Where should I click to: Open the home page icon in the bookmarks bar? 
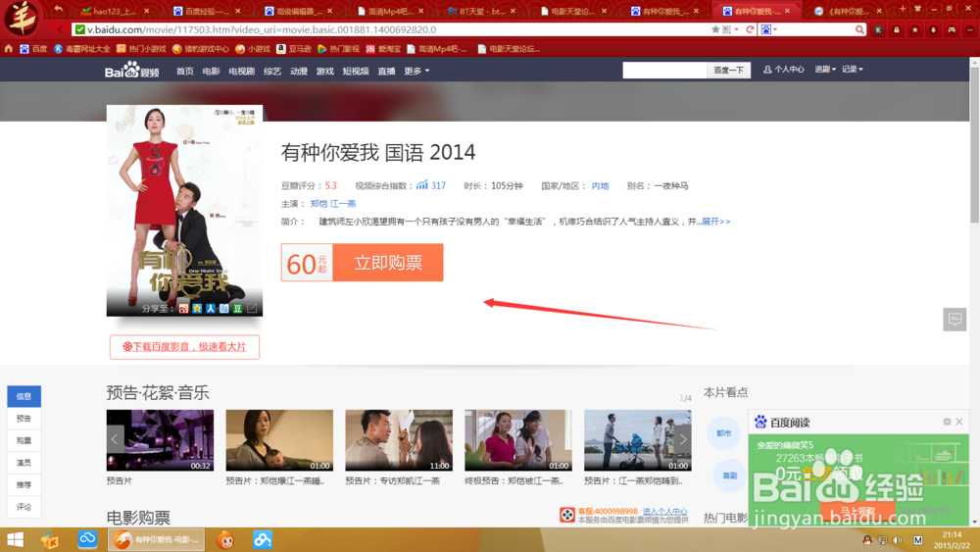click(8, 49)
